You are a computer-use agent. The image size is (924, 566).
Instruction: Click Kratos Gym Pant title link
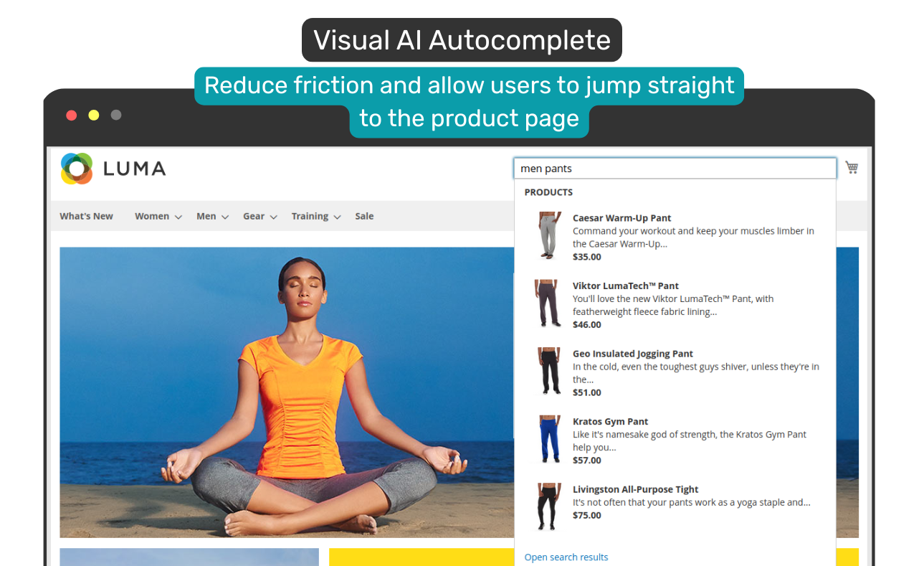click(x=610, y=422)
